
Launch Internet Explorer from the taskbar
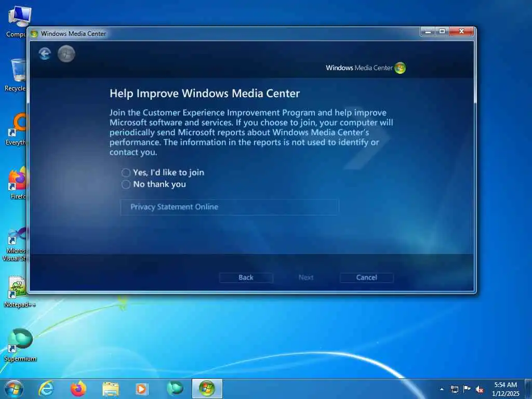click(46, 389)
